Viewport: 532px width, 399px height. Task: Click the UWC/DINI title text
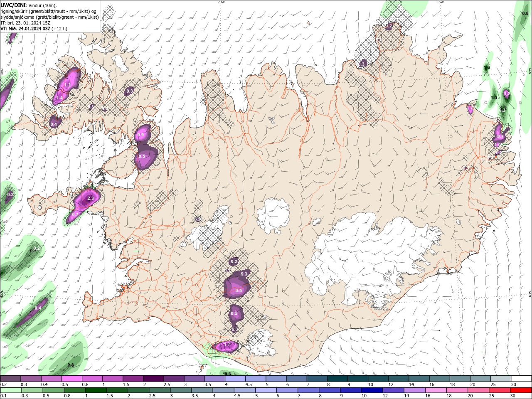[13, 5]
